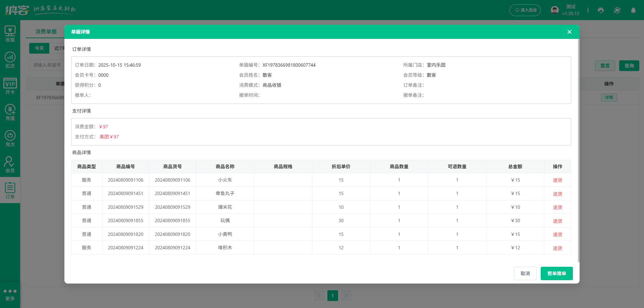Click the 订单 order icon

(10, 189)
